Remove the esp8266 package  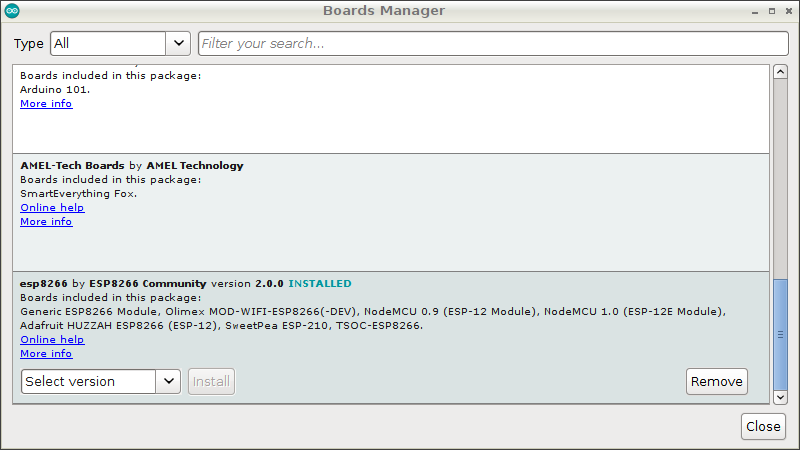coord(717,382)
